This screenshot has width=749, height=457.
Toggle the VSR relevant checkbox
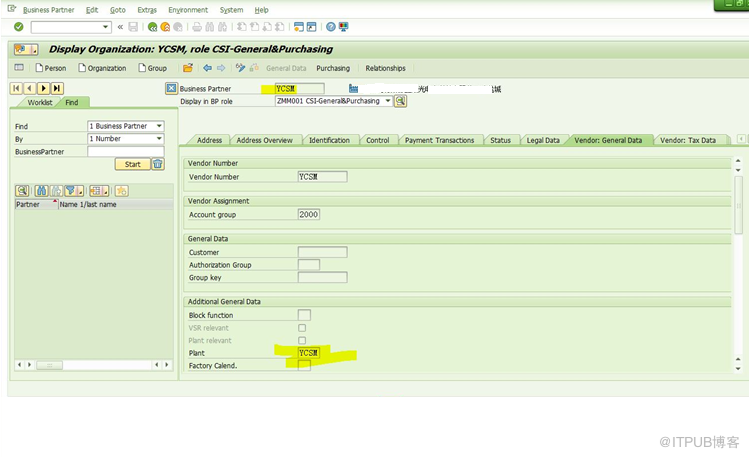coord(302,328)
